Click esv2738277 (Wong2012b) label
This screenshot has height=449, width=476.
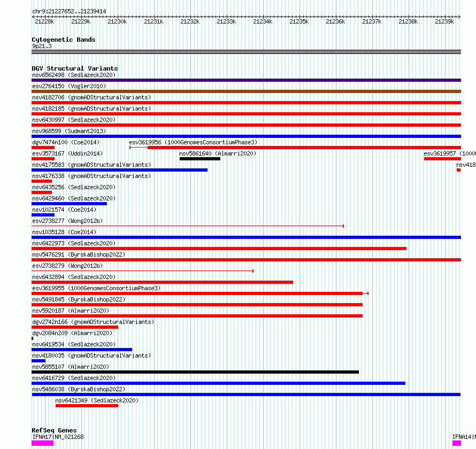click(67, 221)
